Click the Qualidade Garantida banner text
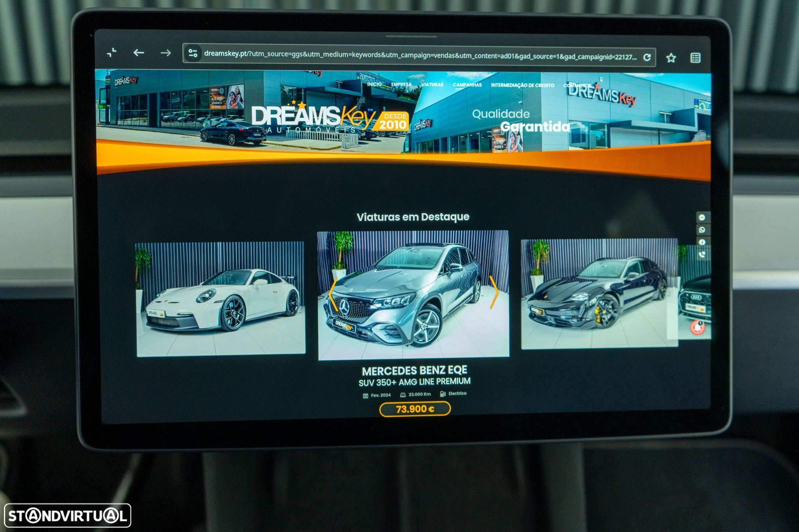This screenshot has width=799, height=532. 521,120
